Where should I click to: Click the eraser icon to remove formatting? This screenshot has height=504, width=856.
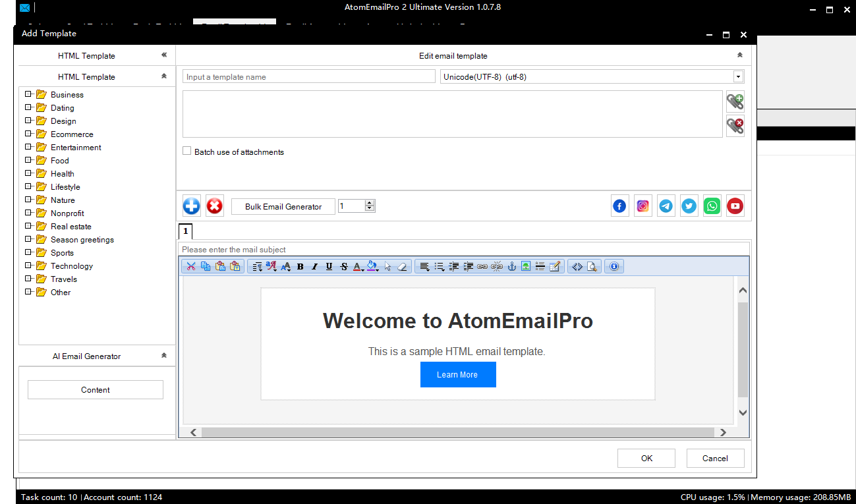[x=403, y=266]
